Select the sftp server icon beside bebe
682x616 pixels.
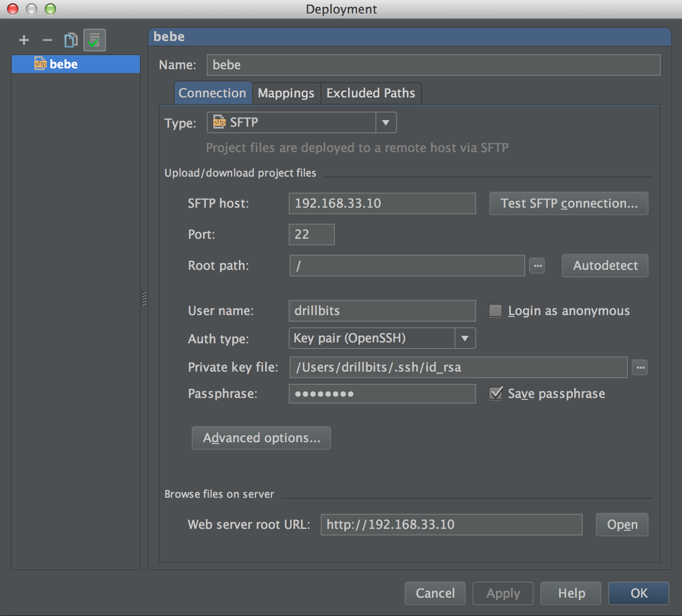pos(40,64)
